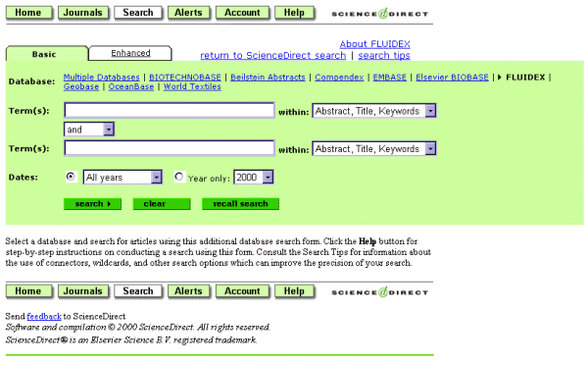Screen dimensions: 588x365
Task: Open Alerts in bottom navigation
Action: click(188, 291)
